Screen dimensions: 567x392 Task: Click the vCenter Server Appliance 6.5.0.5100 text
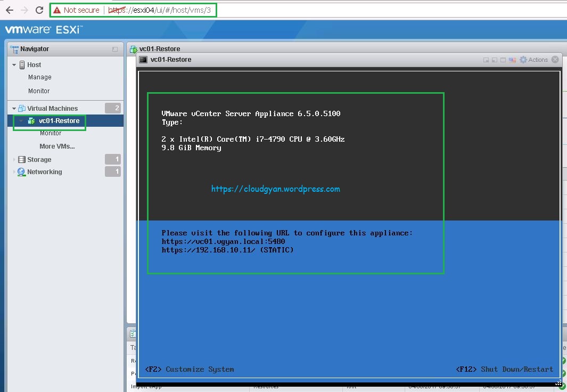coord(251,113)
